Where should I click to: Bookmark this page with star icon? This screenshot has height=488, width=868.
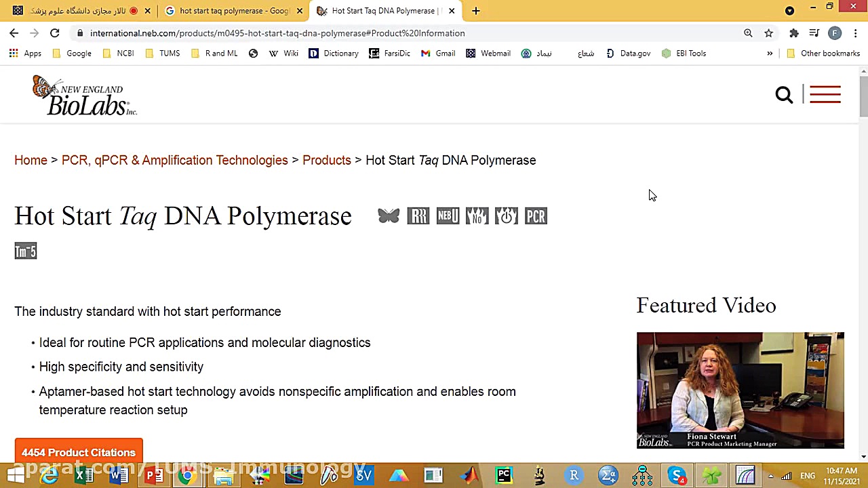768,33
